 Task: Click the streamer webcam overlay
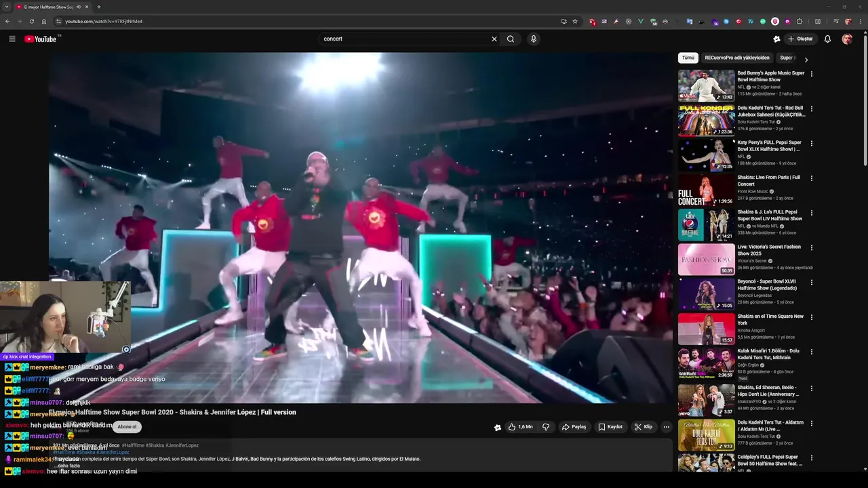65,317
